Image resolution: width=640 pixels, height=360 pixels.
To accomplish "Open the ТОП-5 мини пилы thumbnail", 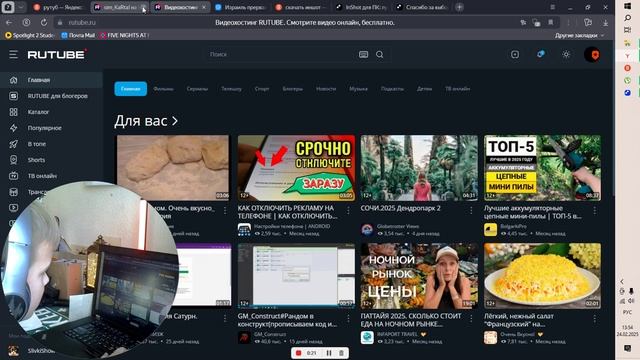I will [x=542, y=167].
